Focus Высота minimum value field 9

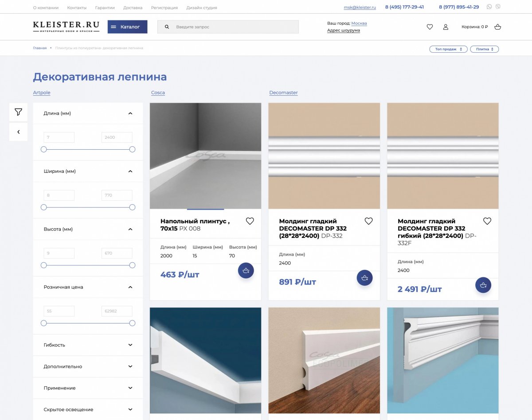59,253
